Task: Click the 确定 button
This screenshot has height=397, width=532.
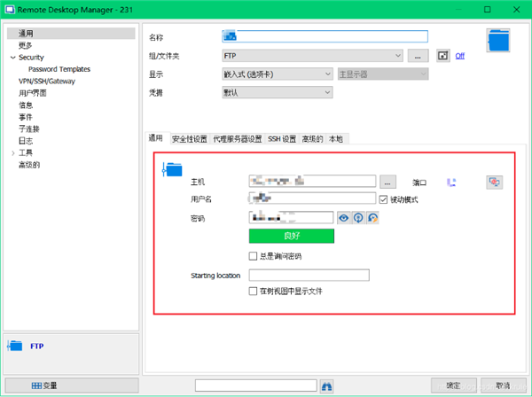Action: tap(454, 385)
